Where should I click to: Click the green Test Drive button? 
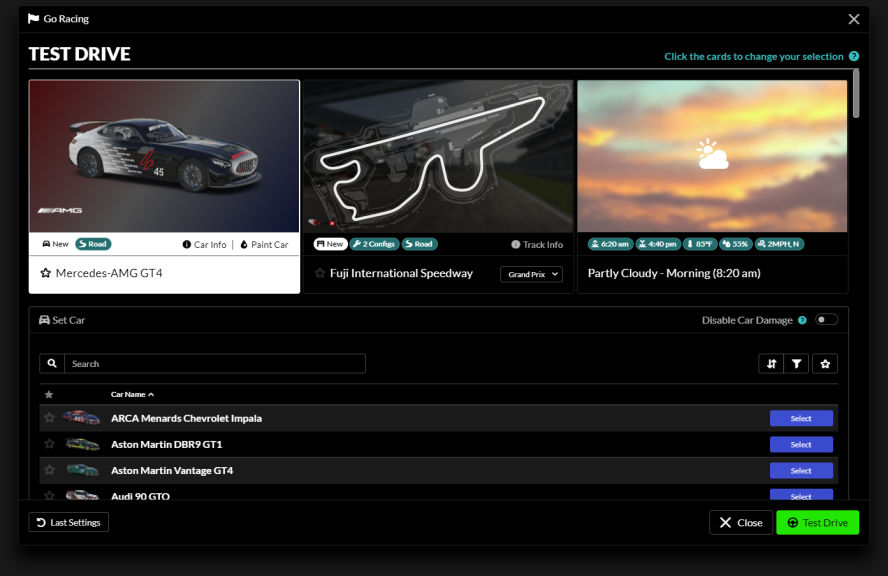[x=817, y=522]
